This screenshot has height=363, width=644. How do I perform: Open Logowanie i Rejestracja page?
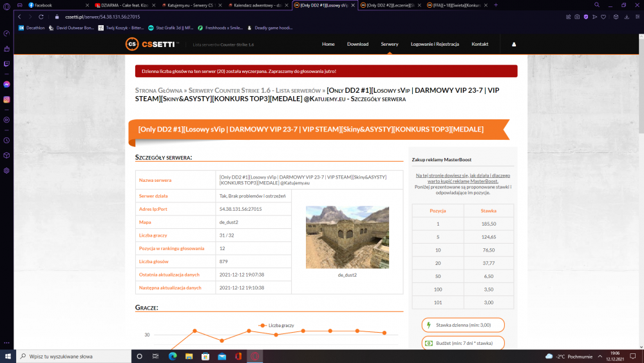click(435, 44)
